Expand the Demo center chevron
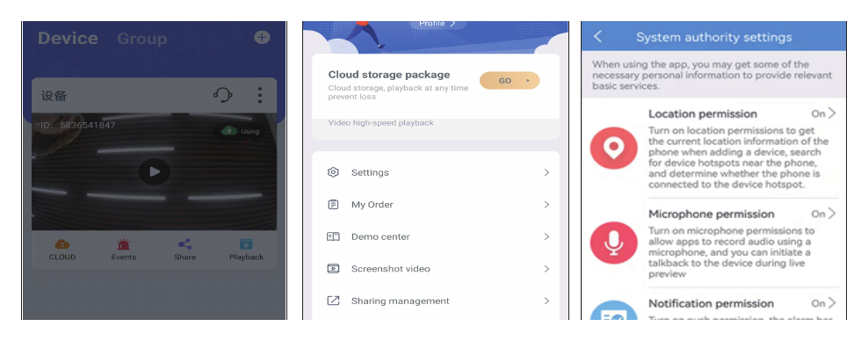Image resolution: width=868 pixels, height=341 pixels. (546, 236)
